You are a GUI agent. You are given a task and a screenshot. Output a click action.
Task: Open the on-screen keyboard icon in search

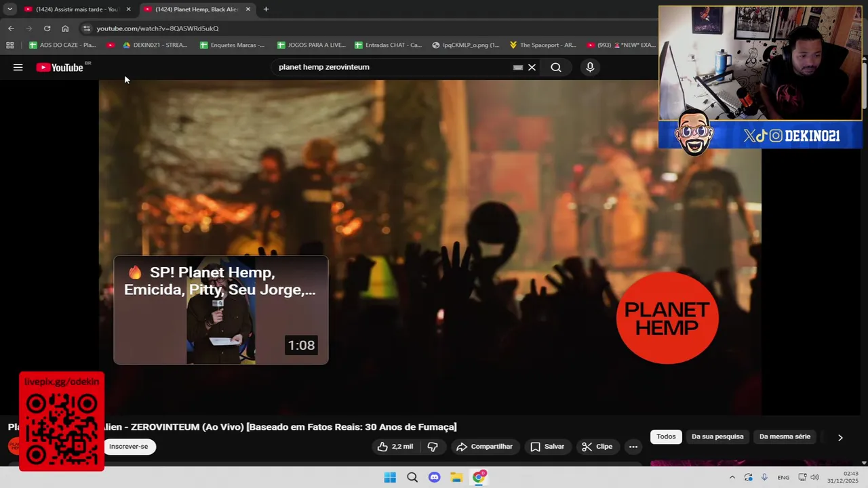point(518,67)
